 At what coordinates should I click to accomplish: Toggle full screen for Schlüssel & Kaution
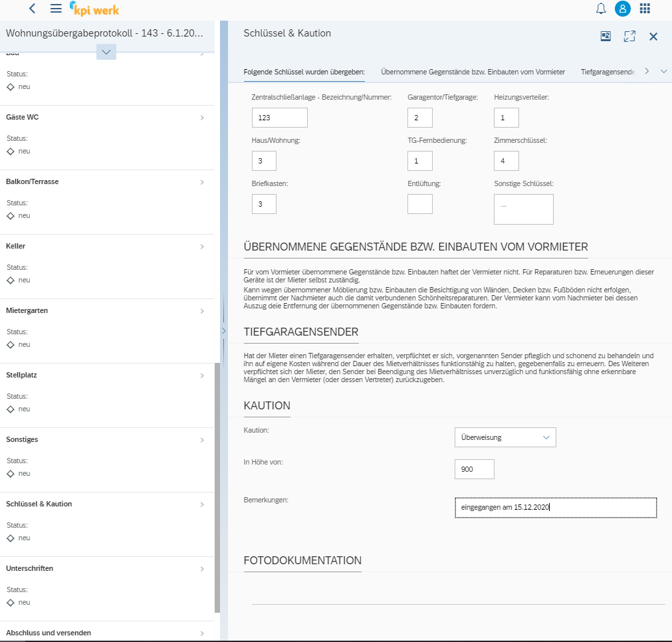[629, 37]
